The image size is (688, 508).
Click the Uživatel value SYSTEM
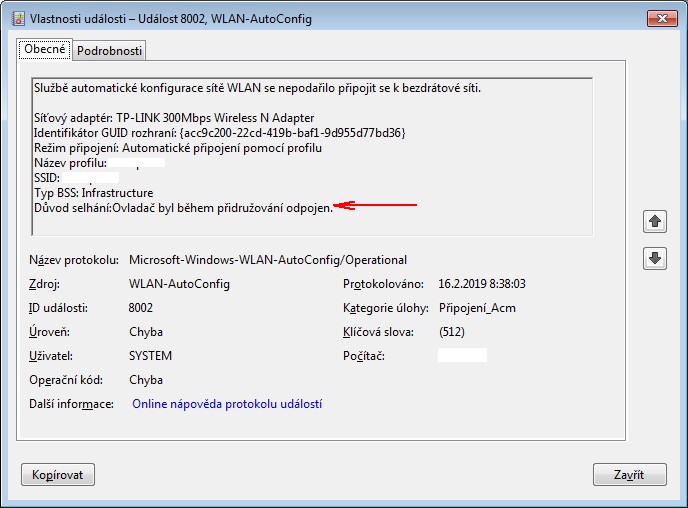pyautogui.click(x=150, y=356)
